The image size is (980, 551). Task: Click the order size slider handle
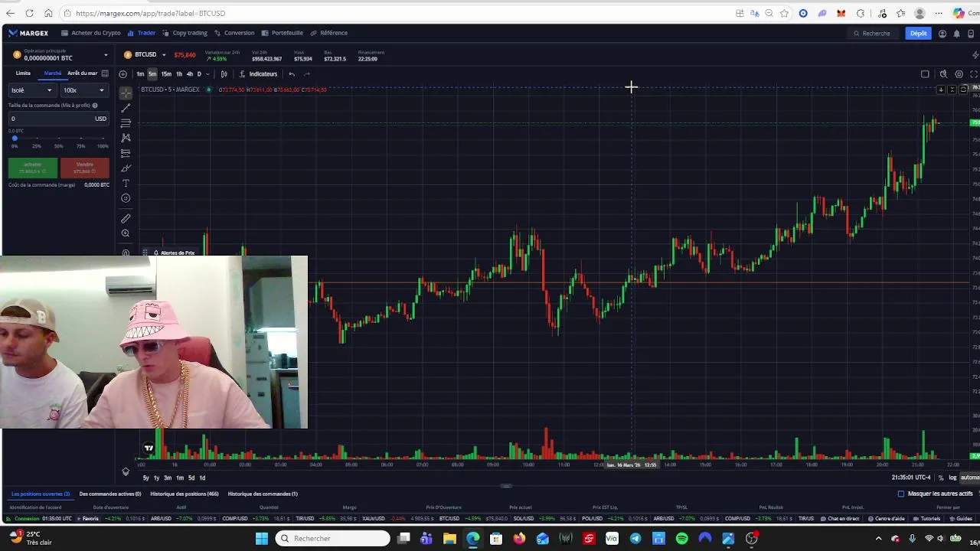click(15, 139)
